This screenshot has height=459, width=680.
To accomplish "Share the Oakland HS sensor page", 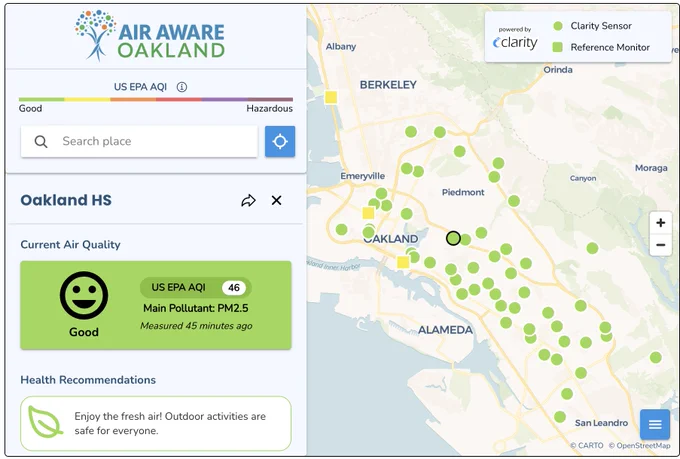I will pyautogui.click(x=248, y=200).
